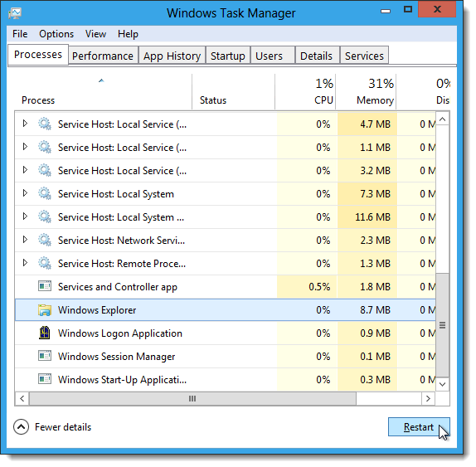Image resolution: width=476 pixels, height=467 pixels.
Task: Expand Service Host: Network Service row
Action: pos(25,240)
